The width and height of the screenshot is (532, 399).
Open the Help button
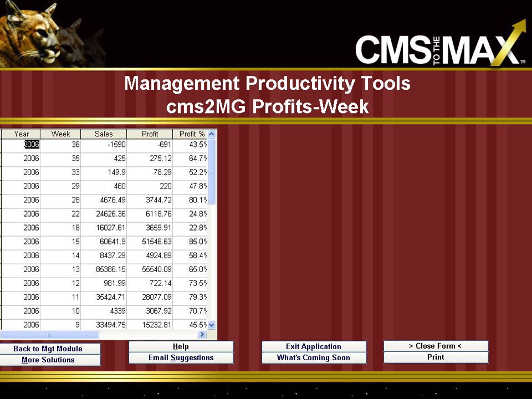(181, 346)
